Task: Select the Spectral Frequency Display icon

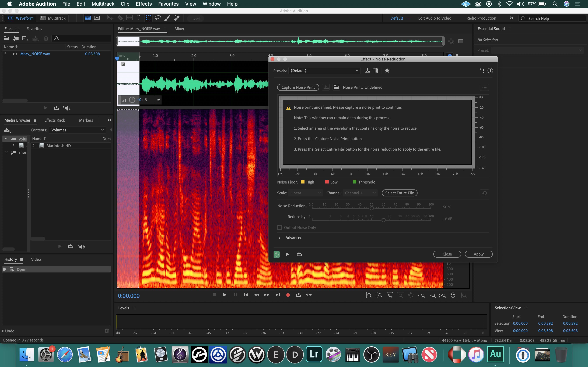Action: click(x=88, y=18)
